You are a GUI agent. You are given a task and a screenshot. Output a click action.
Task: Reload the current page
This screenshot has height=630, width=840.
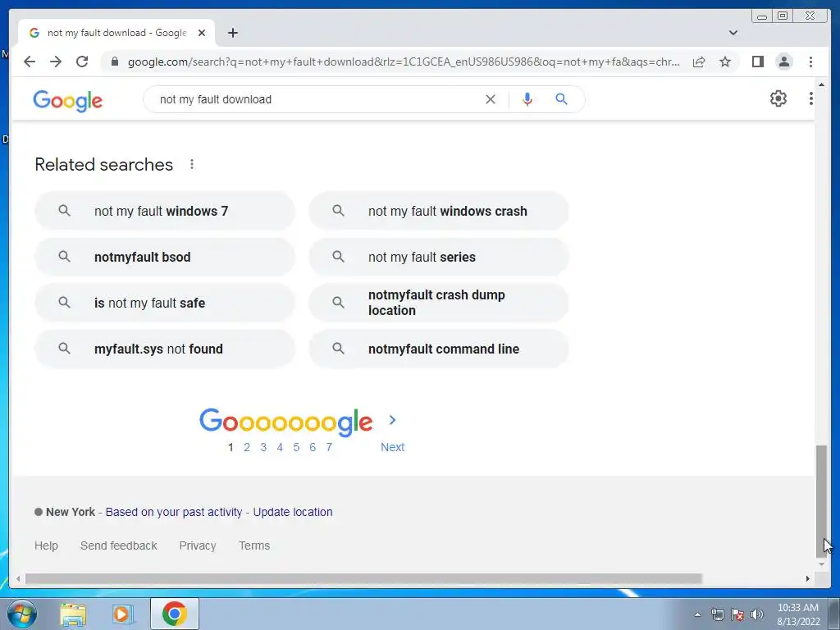[82, 62]
